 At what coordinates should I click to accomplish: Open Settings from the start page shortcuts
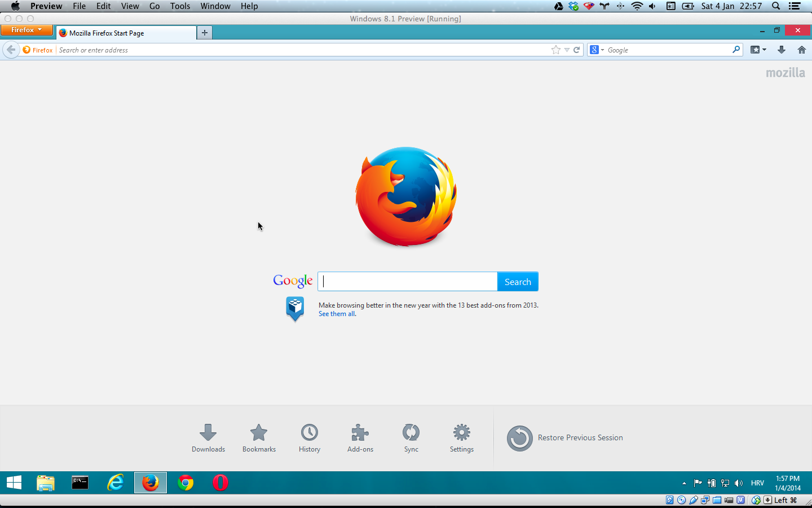tap(462, 438)
